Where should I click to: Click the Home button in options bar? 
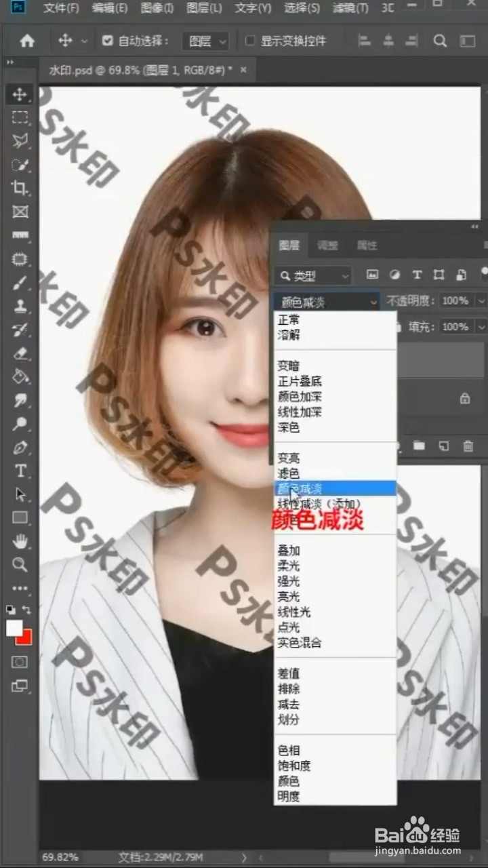coord(26,41)
